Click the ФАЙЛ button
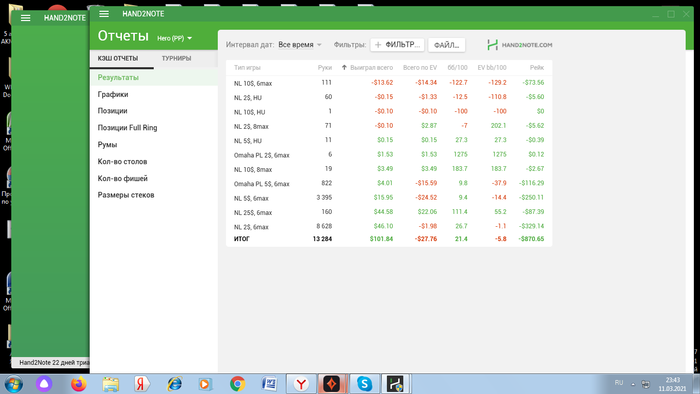This screenshot has height=394, width=700. tap(446, 45)
